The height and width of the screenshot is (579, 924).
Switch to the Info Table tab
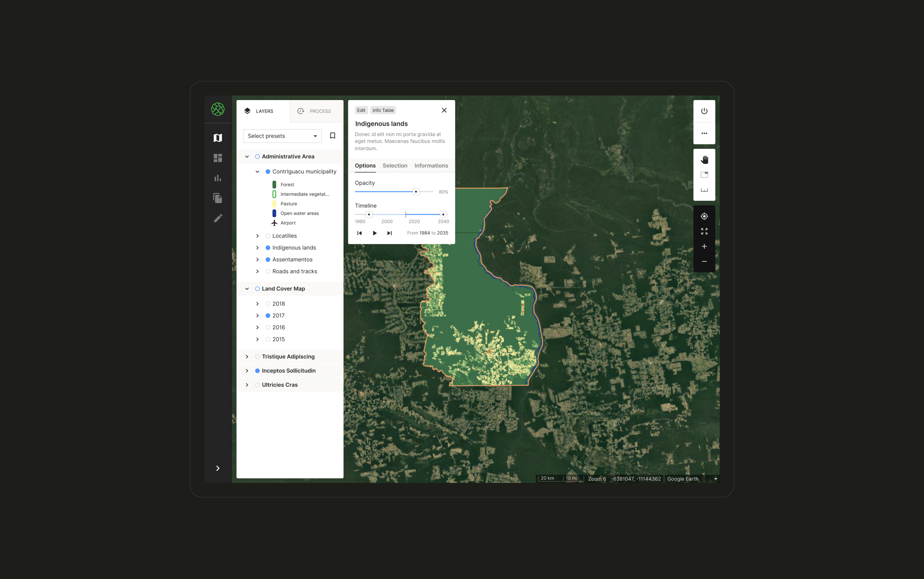[383, 109]
